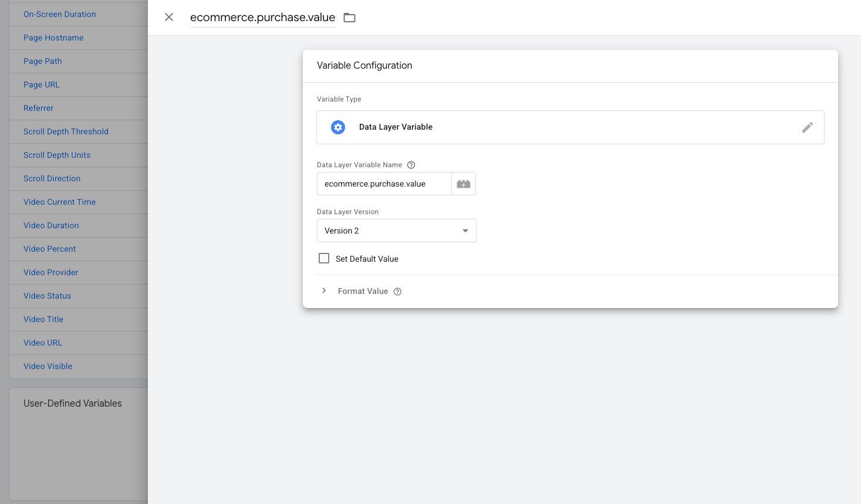Open the Data Layer Version dropdown
The width and height of the screenshot is (861, 504).
pyautogui.click(x=396, y=231)
